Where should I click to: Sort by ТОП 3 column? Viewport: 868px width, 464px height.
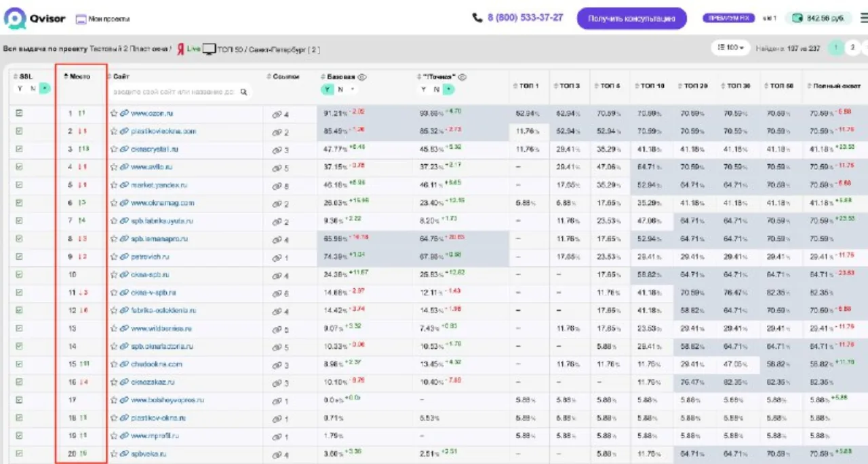point(568,86)
